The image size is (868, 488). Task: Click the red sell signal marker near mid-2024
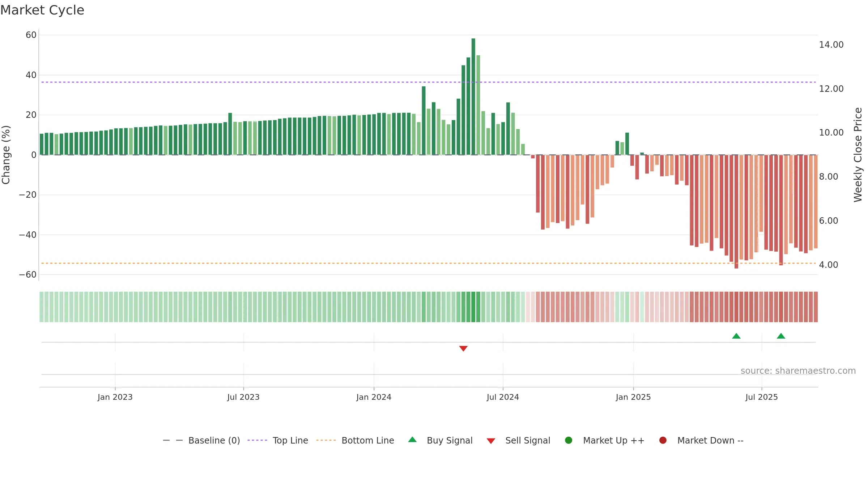[x=463, y=348]
